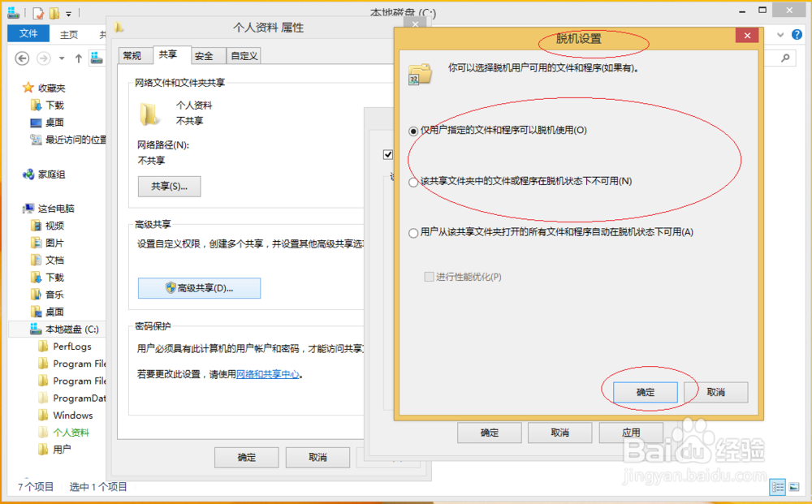
Task: Switch to details view in the status bar
Action: 777,487
